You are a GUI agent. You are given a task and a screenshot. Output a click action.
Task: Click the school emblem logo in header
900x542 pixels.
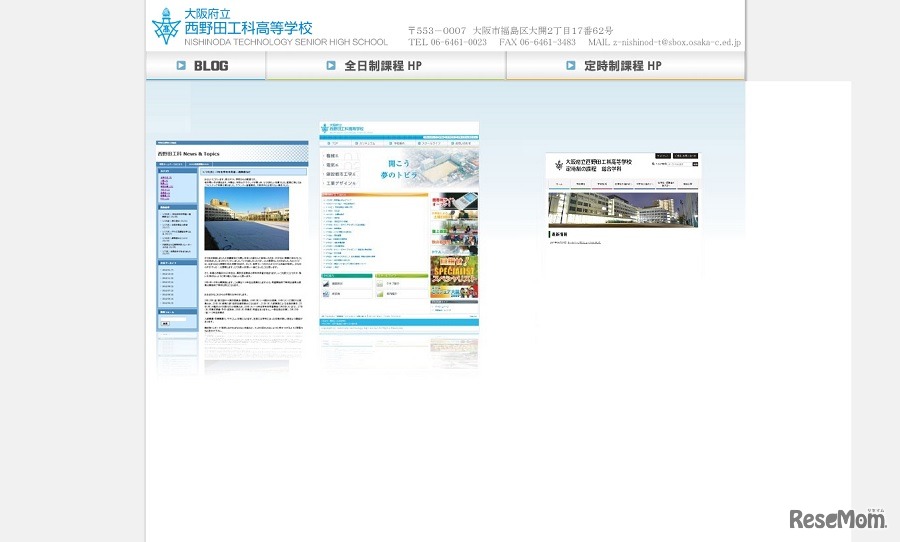166,26
